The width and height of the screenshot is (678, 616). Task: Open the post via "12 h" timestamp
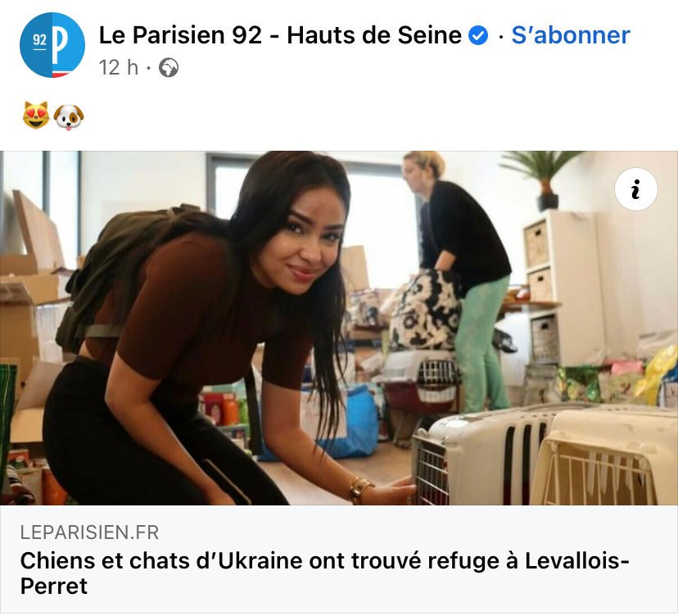click(119, 68)
